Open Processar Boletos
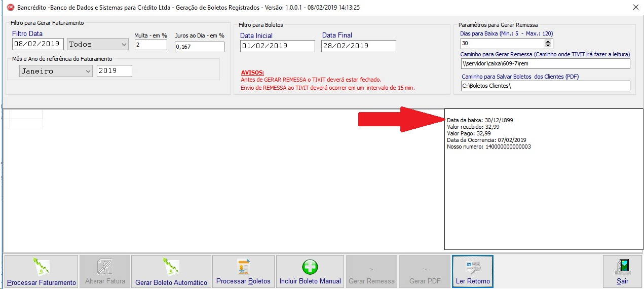This screenshot has width=644, height=289. pyautogui.click(x=243, y=272)
